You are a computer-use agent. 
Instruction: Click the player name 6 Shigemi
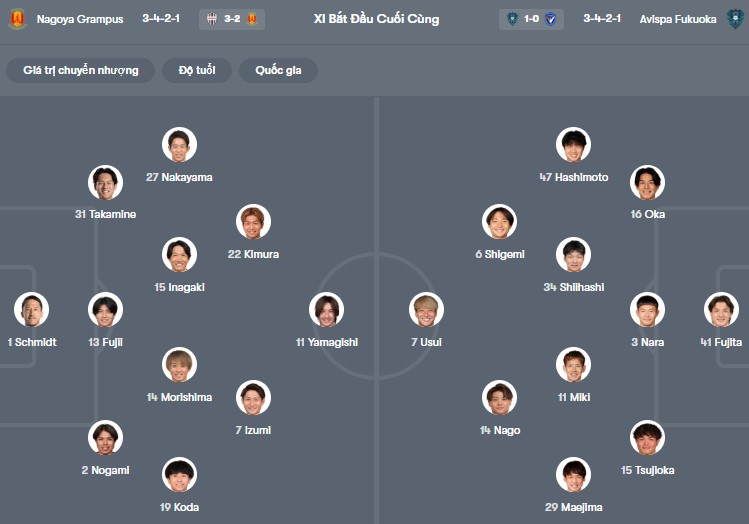click(x=499, y=254)
